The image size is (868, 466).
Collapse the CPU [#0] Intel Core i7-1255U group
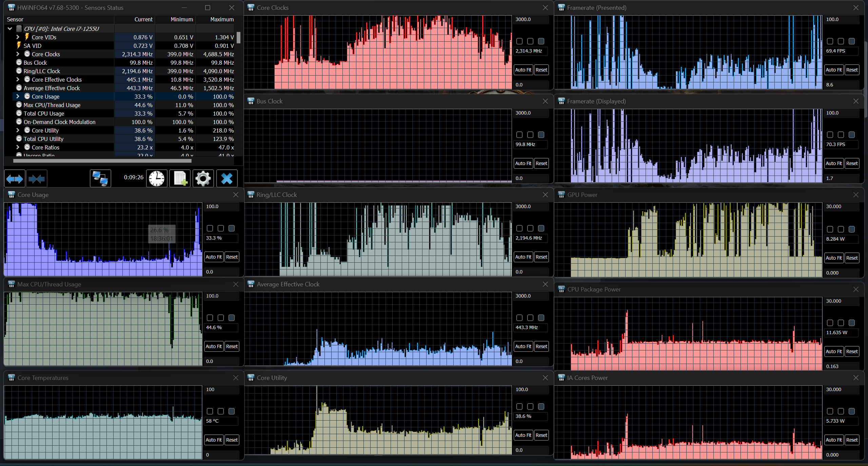(10, 28)
